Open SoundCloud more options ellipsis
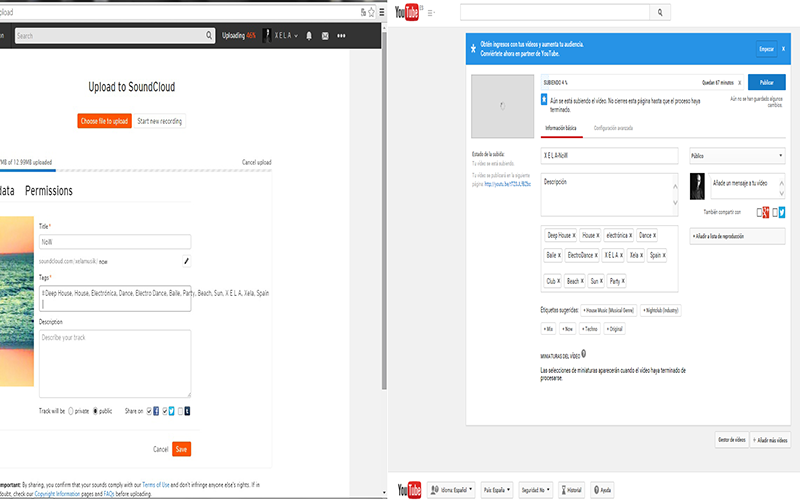The height and width of the screenshot is (500, 800). pyautogui.click(x=341, y=36)
